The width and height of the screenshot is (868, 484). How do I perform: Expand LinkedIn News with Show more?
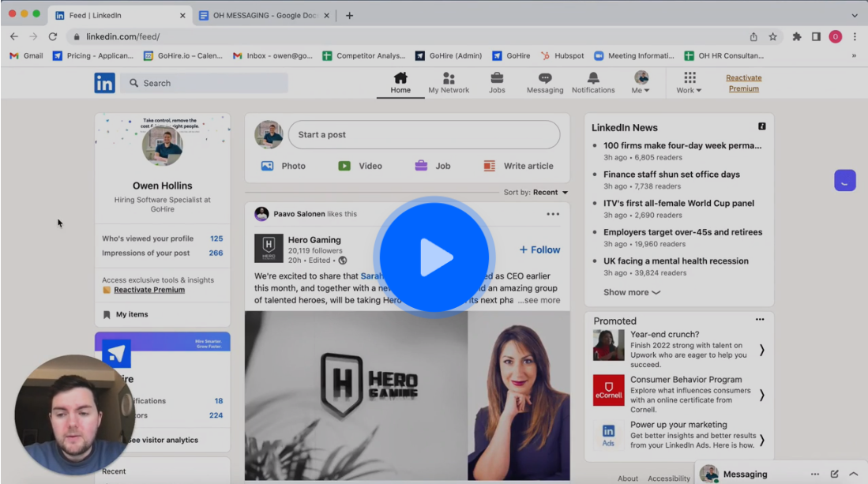coord(632,293)
